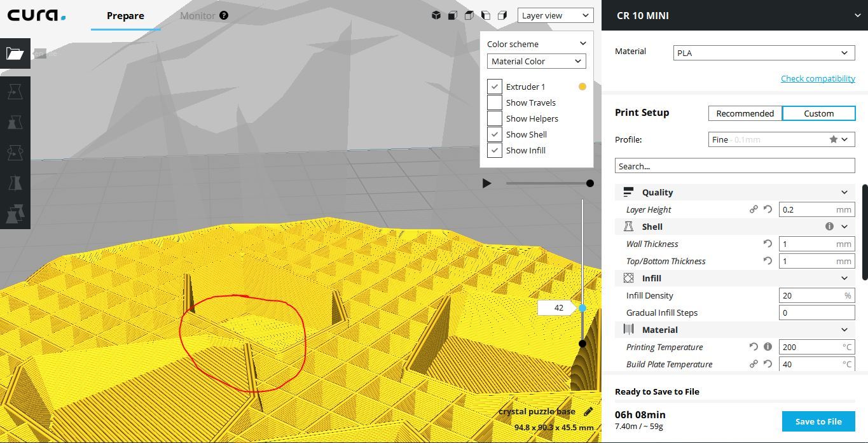868x443 pixels.
Task: Open the PLA material dropdown
Action: coord(764,53)
